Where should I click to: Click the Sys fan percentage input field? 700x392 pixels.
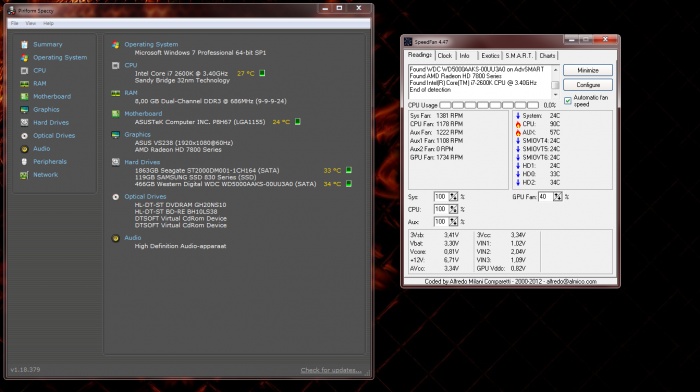(442, 197)
